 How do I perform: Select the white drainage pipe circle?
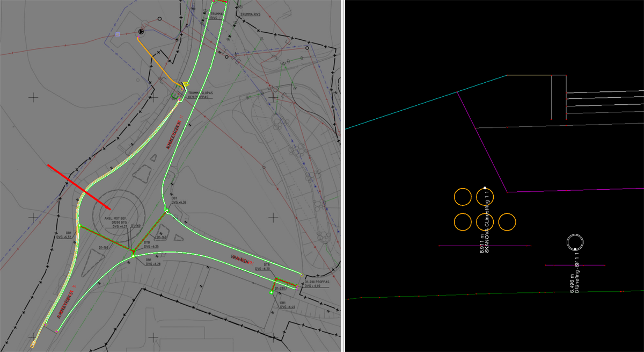(x=575, y=242)
